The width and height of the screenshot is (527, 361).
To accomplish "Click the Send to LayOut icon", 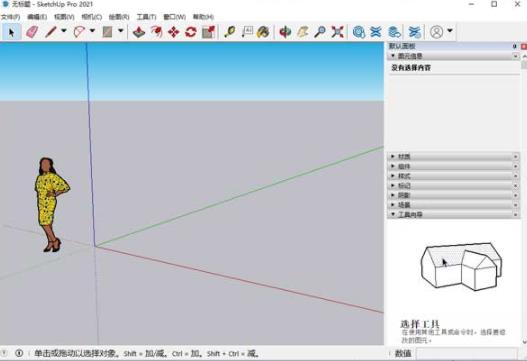I will 394,32.
